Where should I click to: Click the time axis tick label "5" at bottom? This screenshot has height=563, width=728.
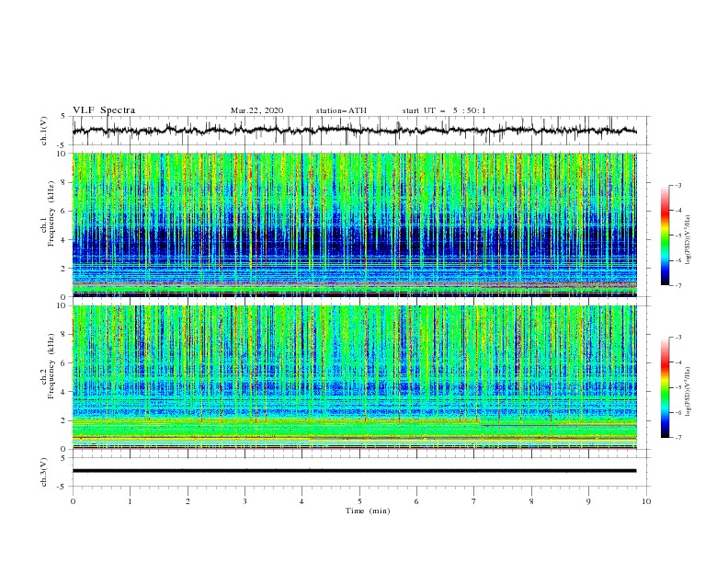coord(359,501)
